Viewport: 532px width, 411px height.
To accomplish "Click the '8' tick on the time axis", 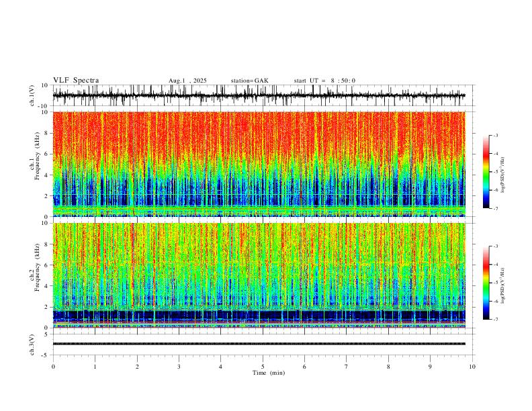I will pos(388,367).
